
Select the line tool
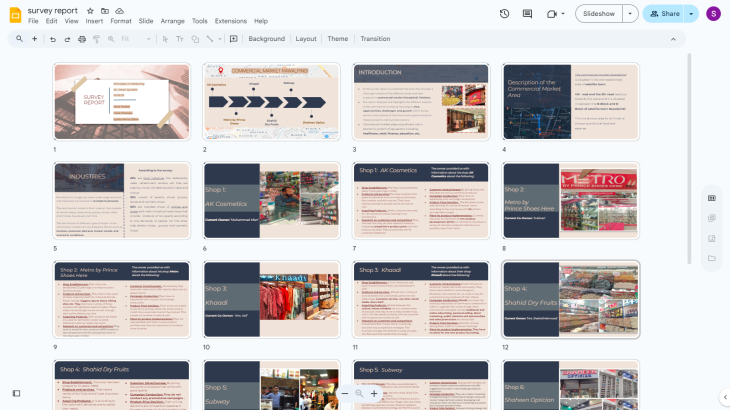210,39
